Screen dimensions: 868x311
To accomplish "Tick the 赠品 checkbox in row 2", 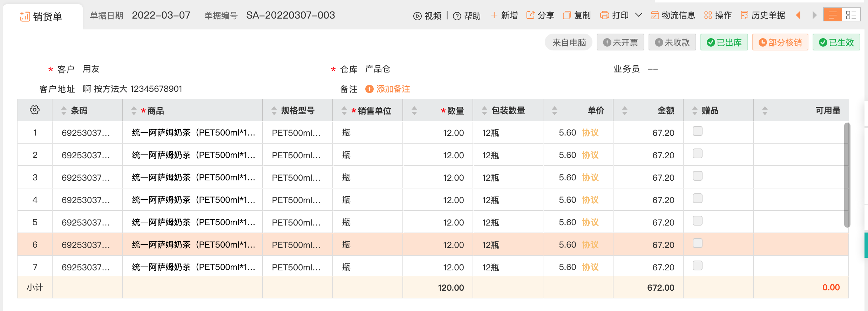I will 698,153.
